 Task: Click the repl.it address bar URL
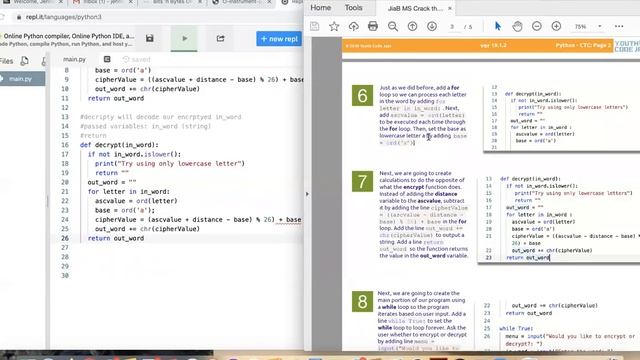click(x=64, y=17)
